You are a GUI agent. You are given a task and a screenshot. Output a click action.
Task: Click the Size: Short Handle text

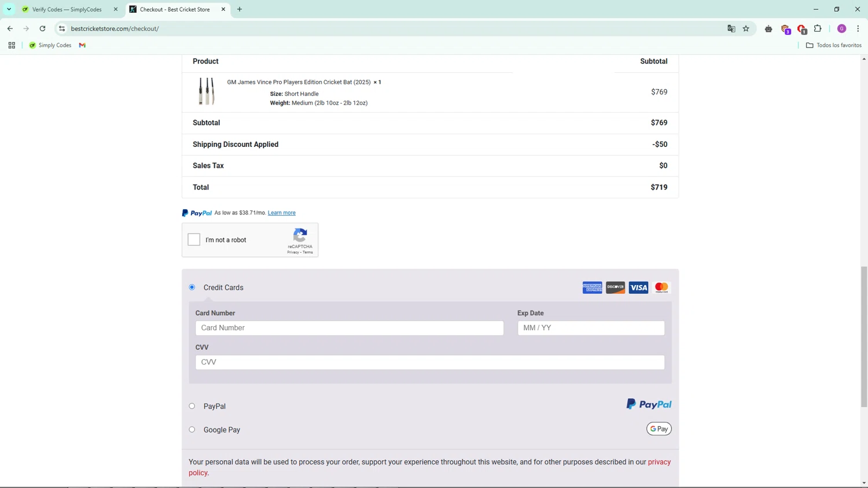[x=294, y=94]
